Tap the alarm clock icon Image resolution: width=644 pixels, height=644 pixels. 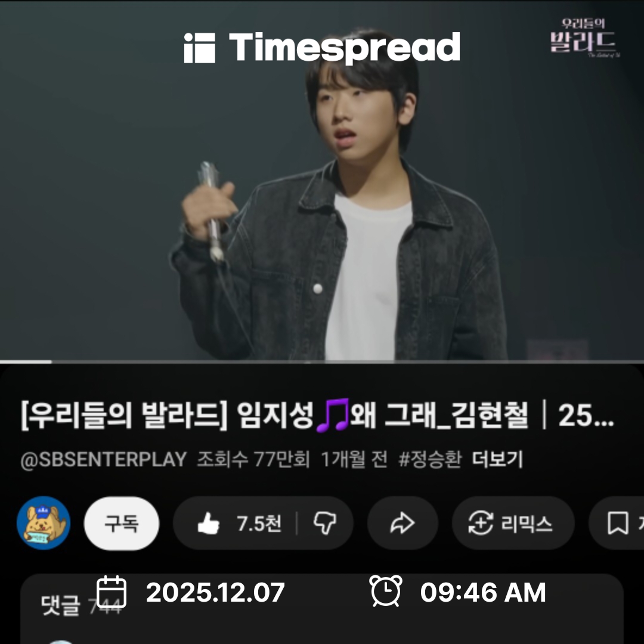(x=386, y=591)
